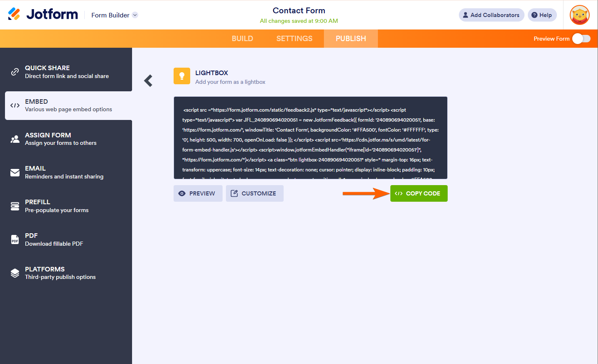
Task: Open the user avatar profile picture
Action: 580,15
